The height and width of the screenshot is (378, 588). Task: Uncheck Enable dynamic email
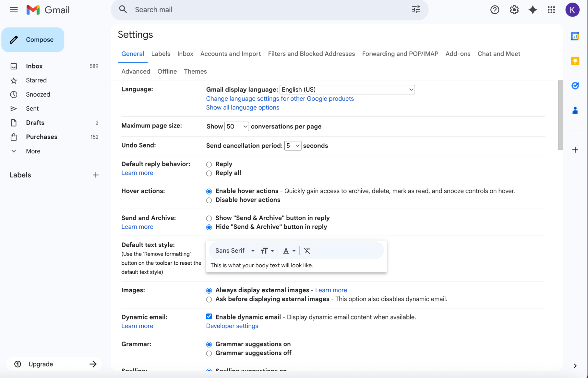point(209,316)
